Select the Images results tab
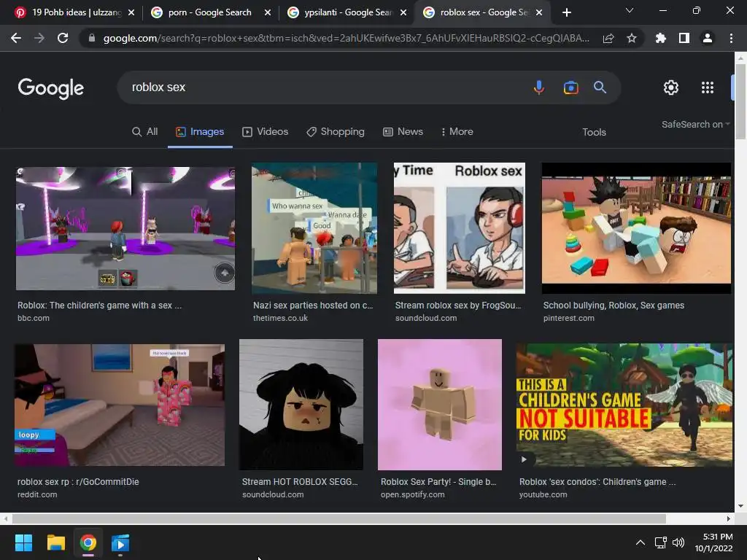The width and height of the screenshot is (747, 560). [x=200, y=131]
